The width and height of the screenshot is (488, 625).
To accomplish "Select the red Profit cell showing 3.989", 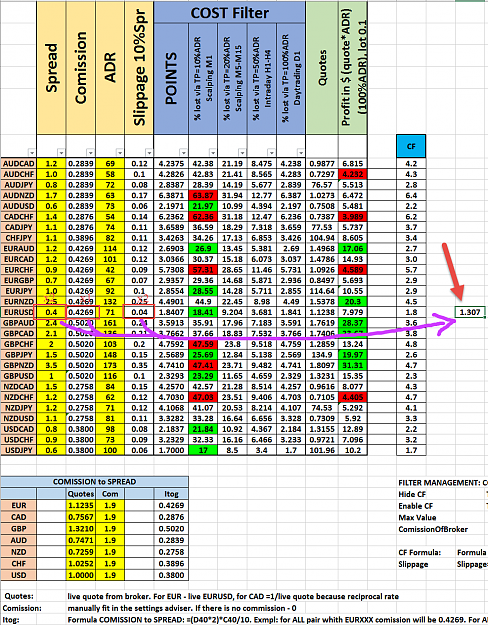I will (352, 217).
